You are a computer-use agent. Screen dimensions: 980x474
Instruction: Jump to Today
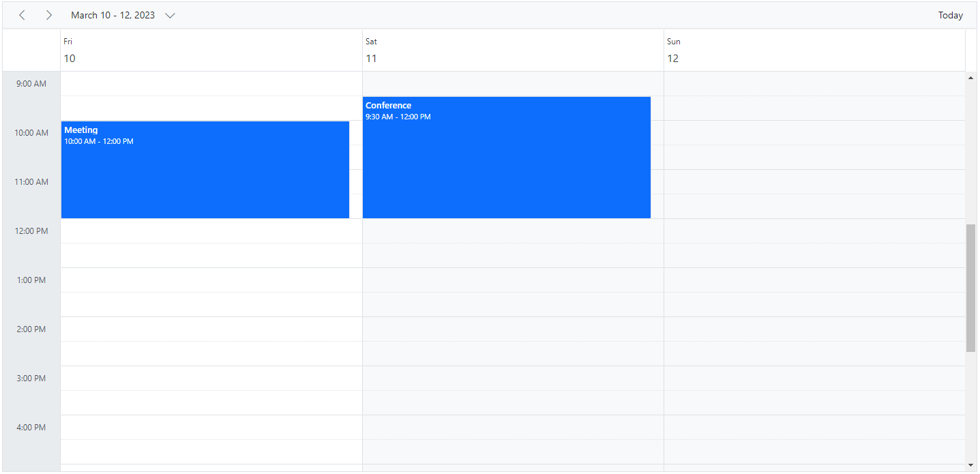click(x=950, y=15)
